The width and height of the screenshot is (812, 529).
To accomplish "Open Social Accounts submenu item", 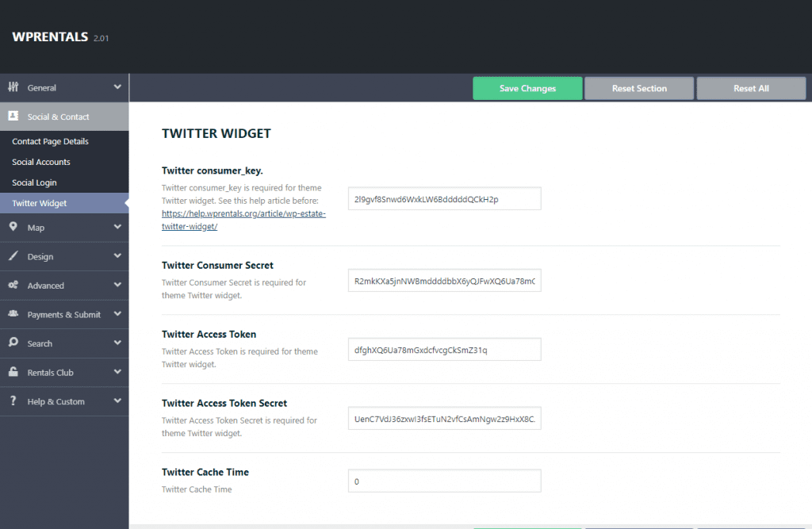I will (41, 162).
